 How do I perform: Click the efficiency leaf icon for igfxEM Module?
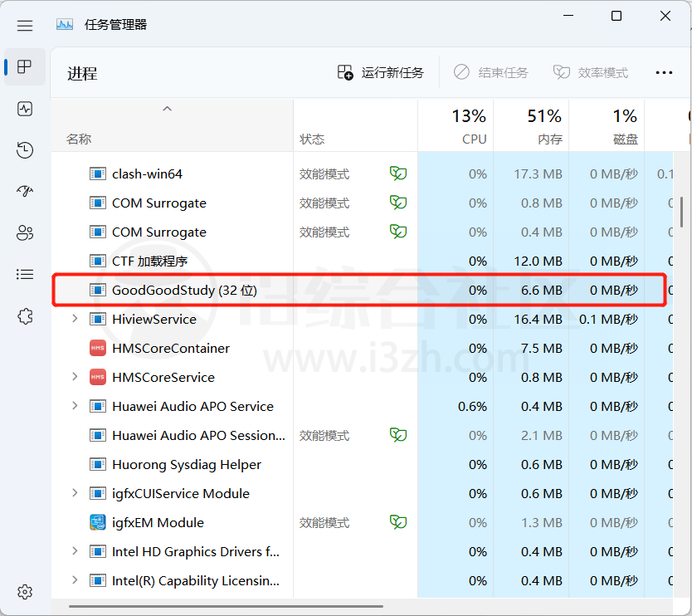click(398, 522)
